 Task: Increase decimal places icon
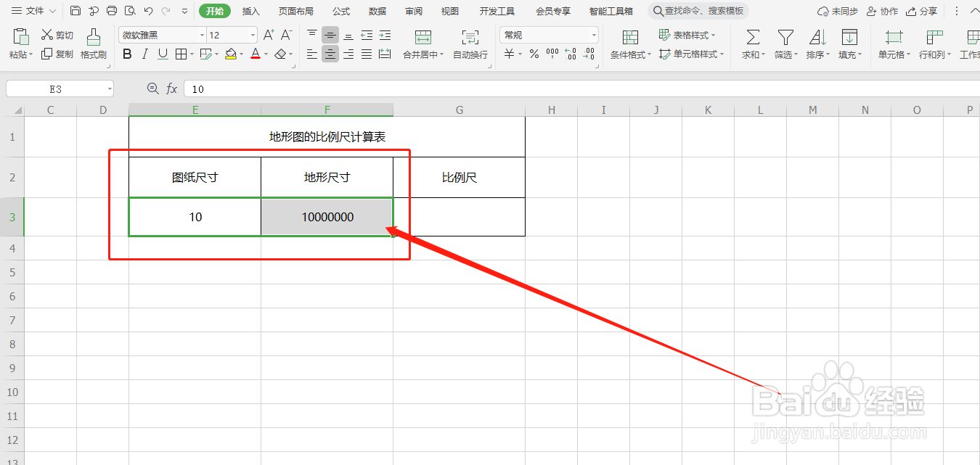[x=571, y=54]
